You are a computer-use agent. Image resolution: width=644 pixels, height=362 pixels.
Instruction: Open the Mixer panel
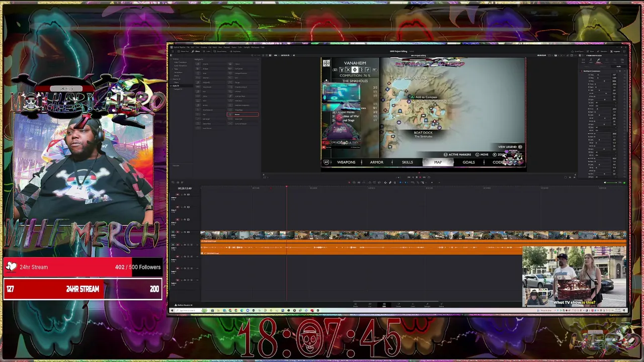(590, 51)
